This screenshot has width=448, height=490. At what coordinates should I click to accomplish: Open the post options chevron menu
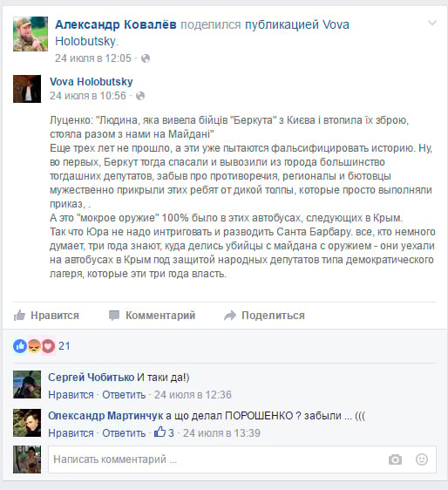click(432, 23)
